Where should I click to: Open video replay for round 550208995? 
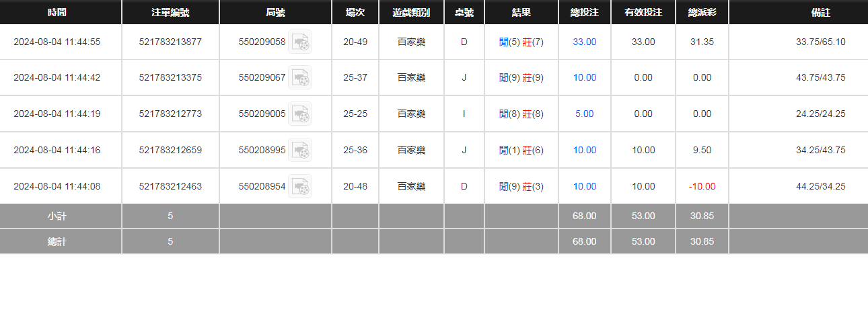point(300,151)
